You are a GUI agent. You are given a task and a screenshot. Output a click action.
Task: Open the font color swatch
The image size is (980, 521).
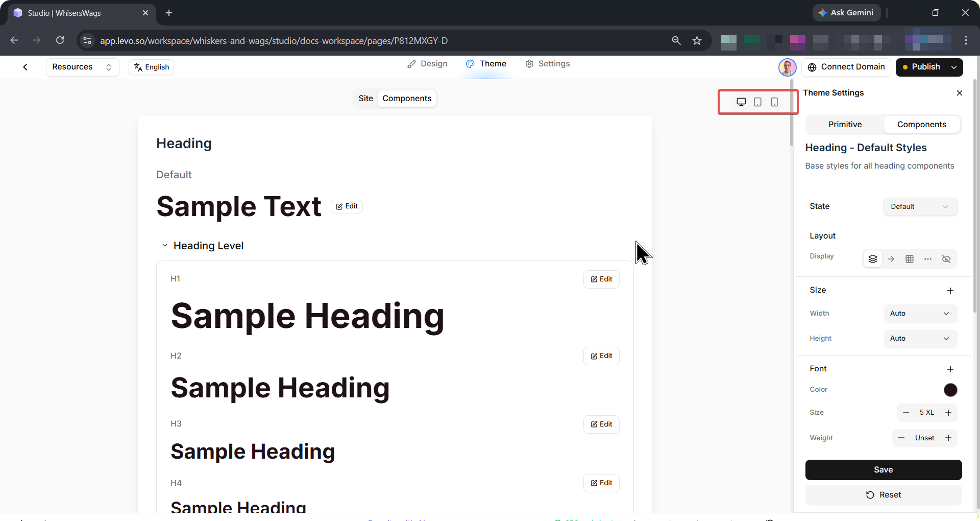point(950,390)
